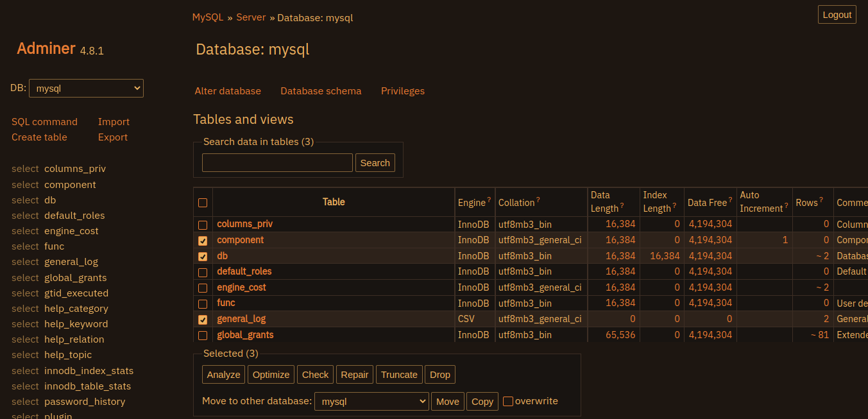
Task: Open the columns_priv table link in the table list
Action: (245, 224)
